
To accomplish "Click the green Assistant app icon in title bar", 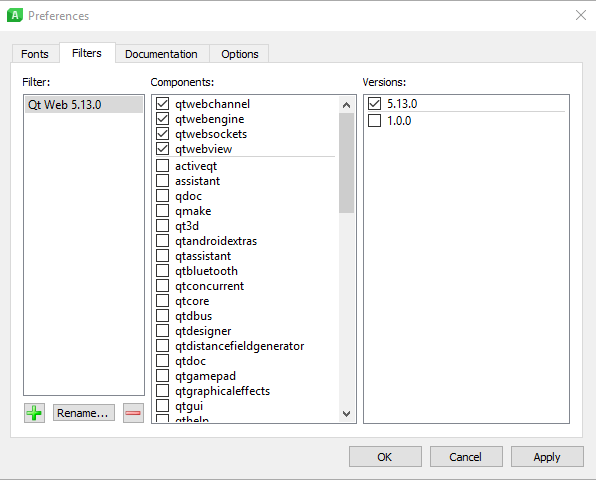I will (x=15, y=15).
